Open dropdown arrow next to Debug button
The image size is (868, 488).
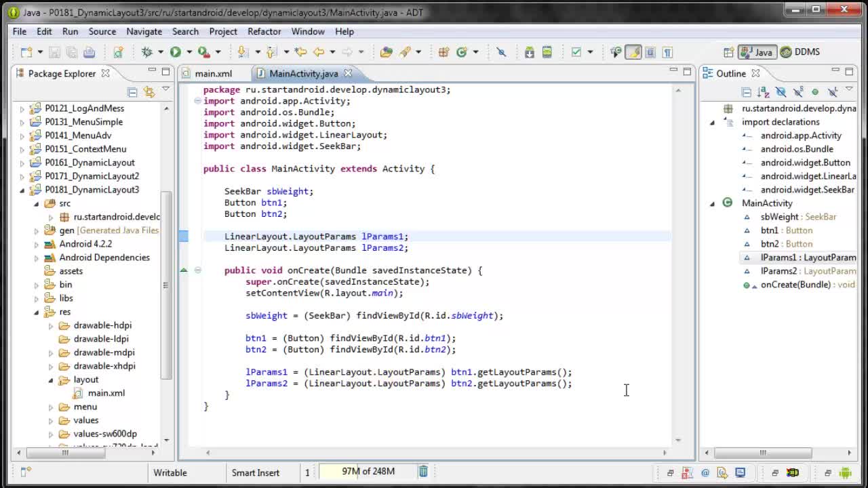coord(160,52)
